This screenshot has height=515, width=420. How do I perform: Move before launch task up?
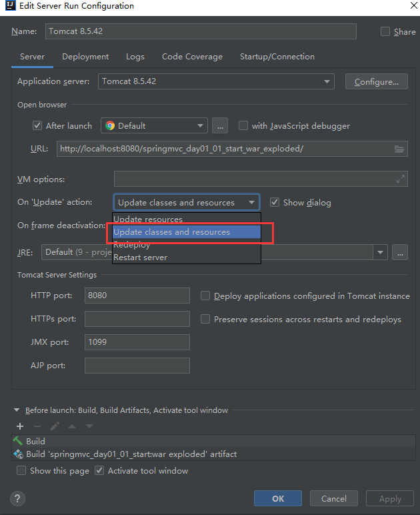(72, 426)
